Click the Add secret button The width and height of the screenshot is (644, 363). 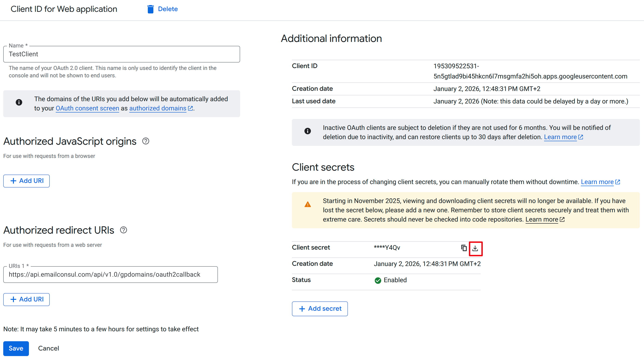pos(320,308)
